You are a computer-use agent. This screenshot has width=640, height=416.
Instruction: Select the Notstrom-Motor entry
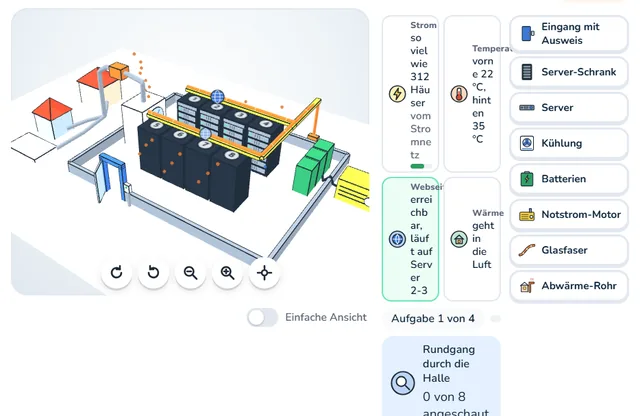[569, 215]
